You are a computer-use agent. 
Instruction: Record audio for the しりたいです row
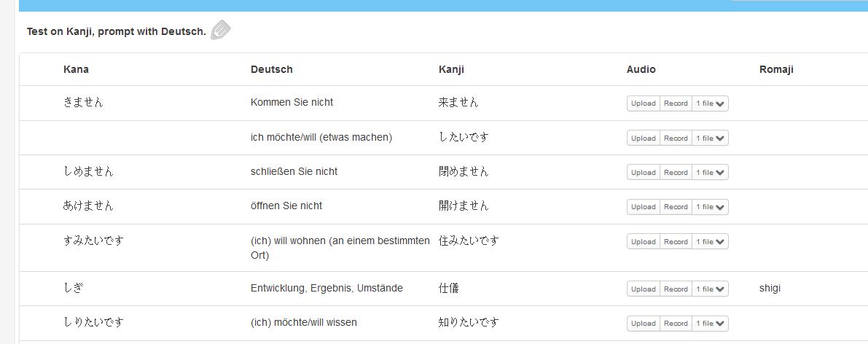[x=676, y=324]
